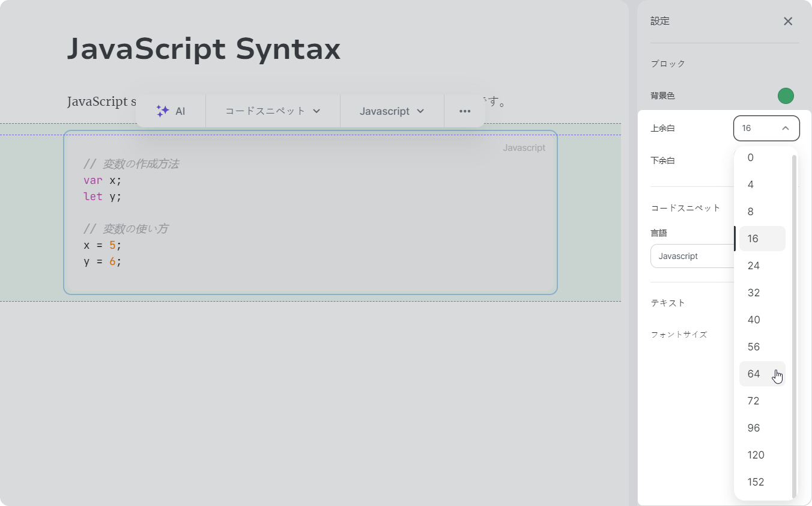The height and width of the screenshot is (506, 812).
Task: Click the code snippet block
Action: [311, 212]
